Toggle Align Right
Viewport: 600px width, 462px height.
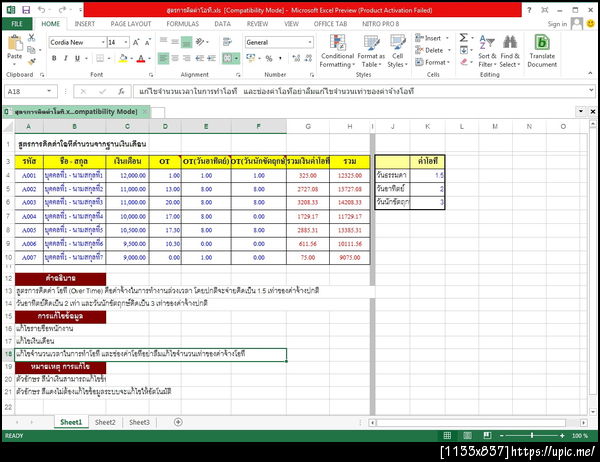pyautogui.click(x=187, y=58)
